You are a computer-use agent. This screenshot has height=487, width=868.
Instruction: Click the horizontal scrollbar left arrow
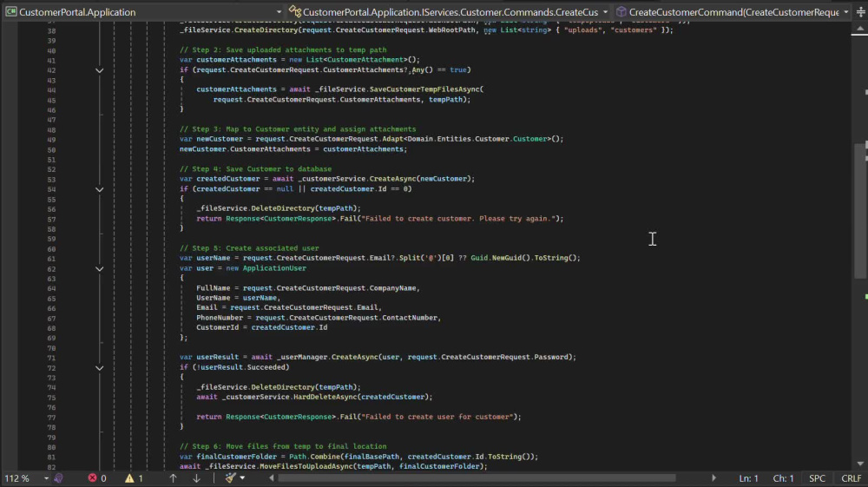tap(271, 478)
